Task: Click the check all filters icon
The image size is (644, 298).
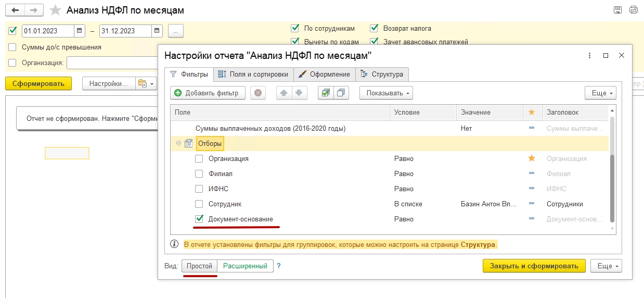Action: 326,93
